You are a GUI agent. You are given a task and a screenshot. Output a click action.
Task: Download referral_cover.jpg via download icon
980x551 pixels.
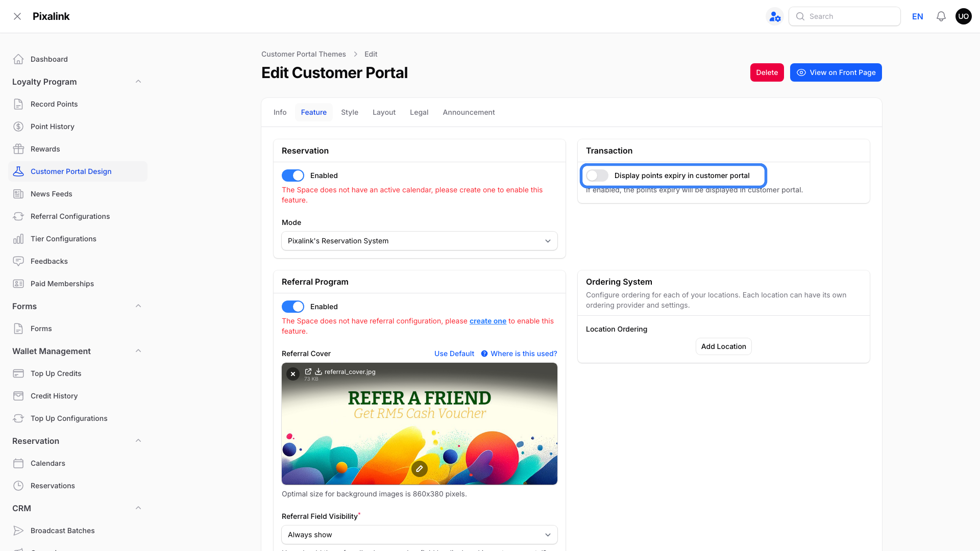318,371
